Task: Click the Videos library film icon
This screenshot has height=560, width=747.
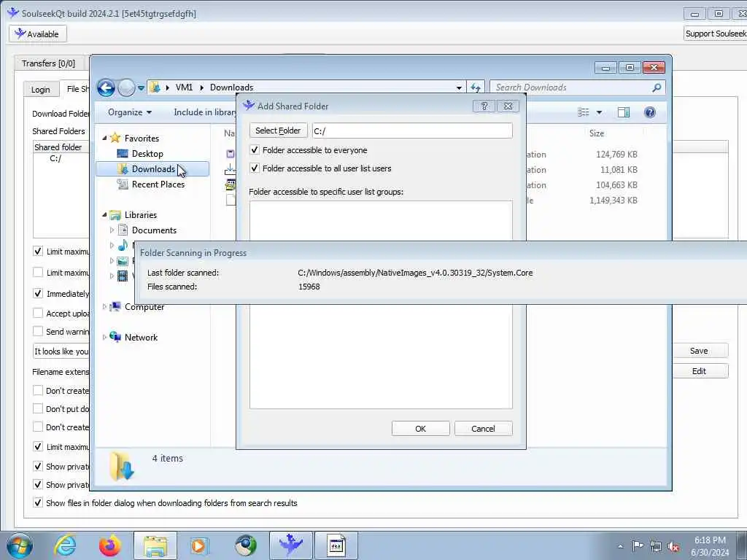Action: pyautogui.click(x=123, y=276)
